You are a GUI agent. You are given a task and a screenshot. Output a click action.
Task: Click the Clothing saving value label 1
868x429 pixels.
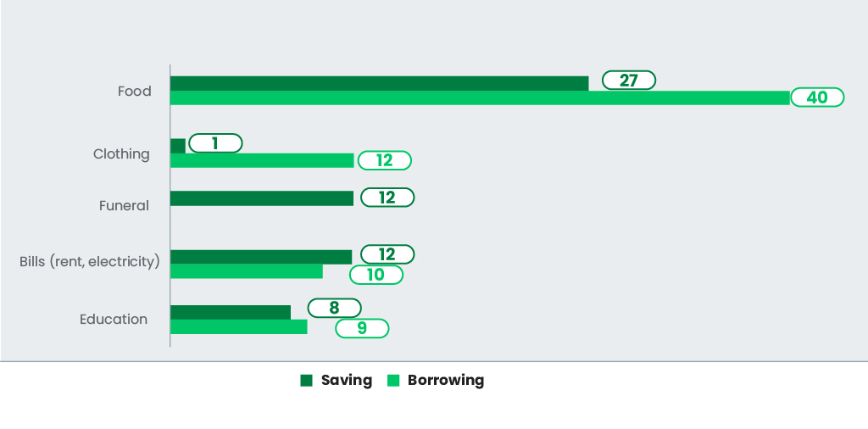point(215,143)
